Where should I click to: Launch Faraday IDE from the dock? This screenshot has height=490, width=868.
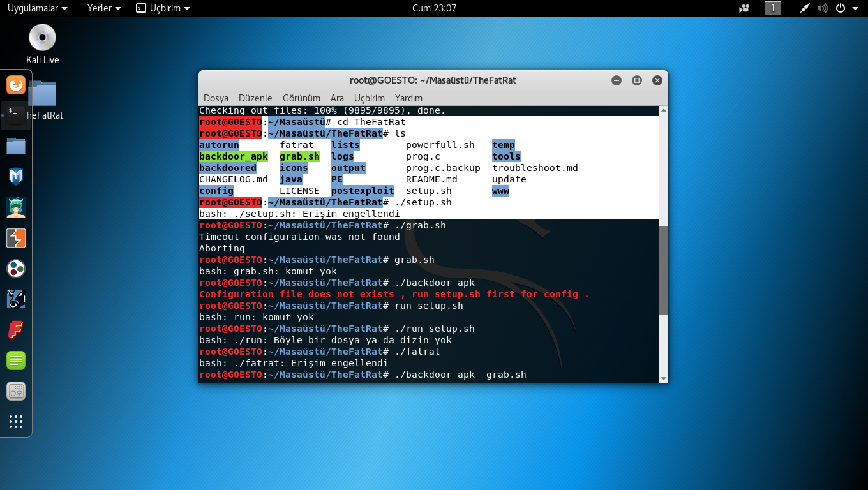(16, 330)
